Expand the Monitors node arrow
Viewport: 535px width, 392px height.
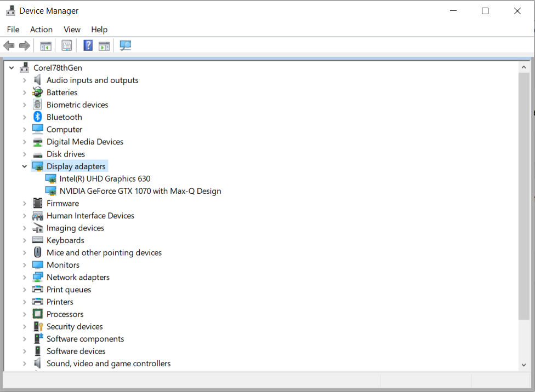point(25,265)
